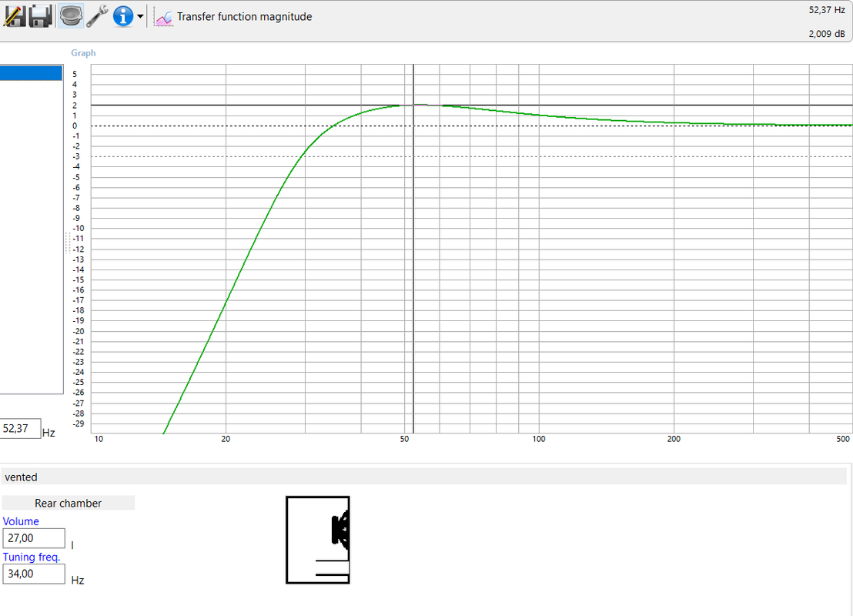Click the 2,009 dB readout at top right
The image size is (853, 616).
click(827, 34)
